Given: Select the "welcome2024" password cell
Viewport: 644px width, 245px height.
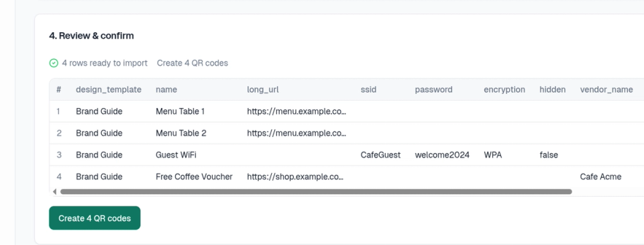Looking at the screenshot, I should point(442,155).
